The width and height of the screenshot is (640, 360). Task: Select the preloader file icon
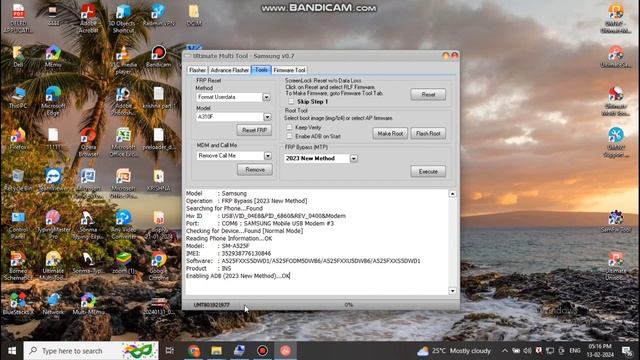click(x=159, y=139)
